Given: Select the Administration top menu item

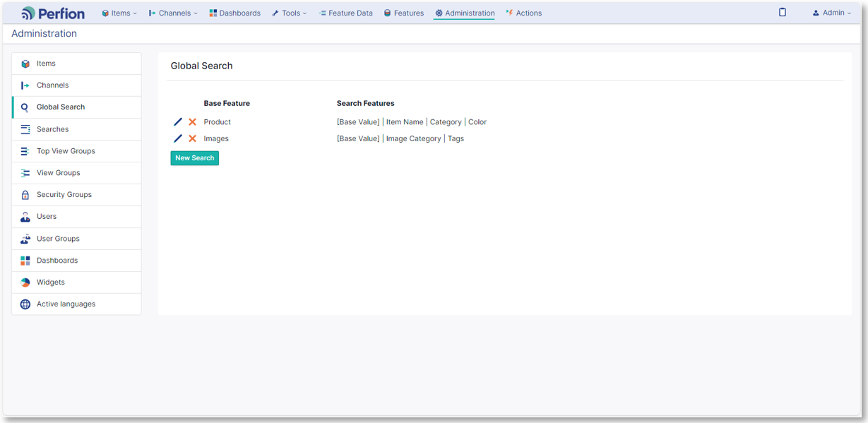Looking at the screenshot, I should [465, 13].
